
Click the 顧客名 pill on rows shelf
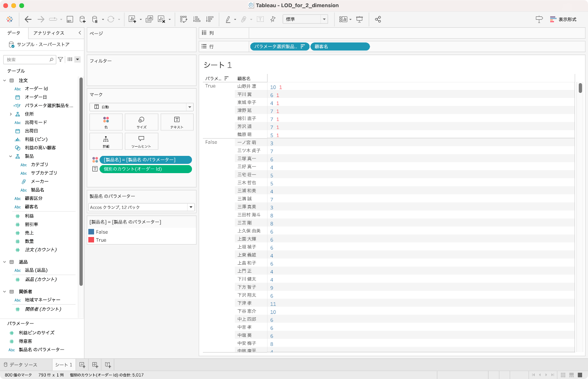[x=340, y=47]
